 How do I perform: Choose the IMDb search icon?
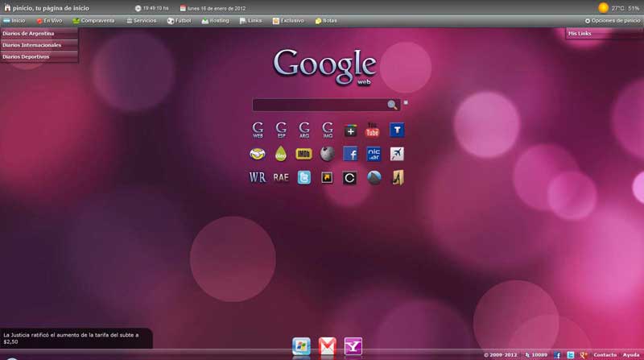coord(303,154)
